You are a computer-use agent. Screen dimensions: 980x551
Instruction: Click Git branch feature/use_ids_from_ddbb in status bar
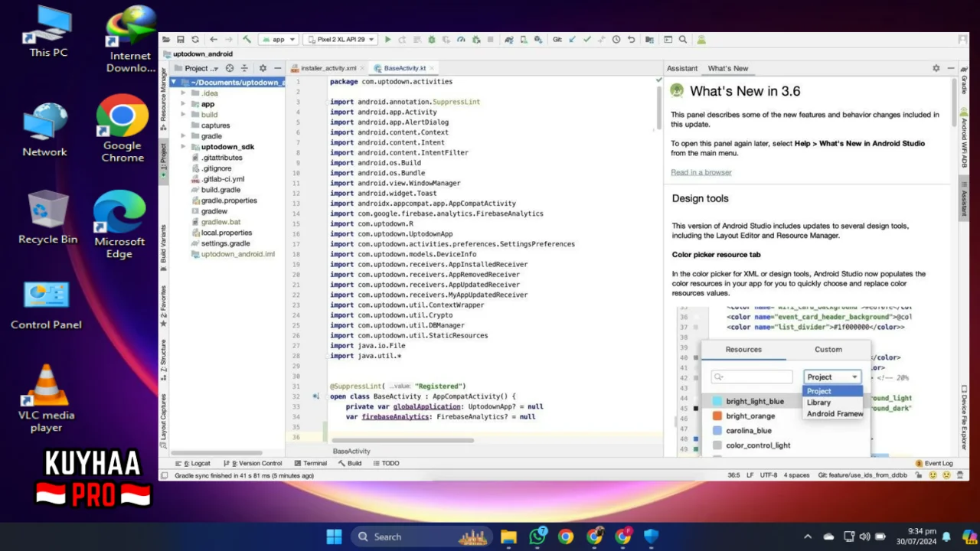pyautogui.click(x=862, y=475)
